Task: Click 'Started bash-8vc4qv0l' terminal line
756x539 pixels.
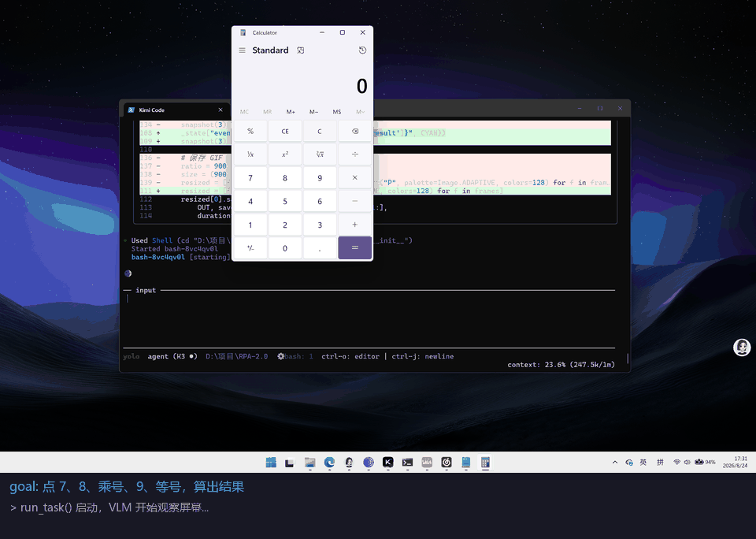Action: (175, 249)
